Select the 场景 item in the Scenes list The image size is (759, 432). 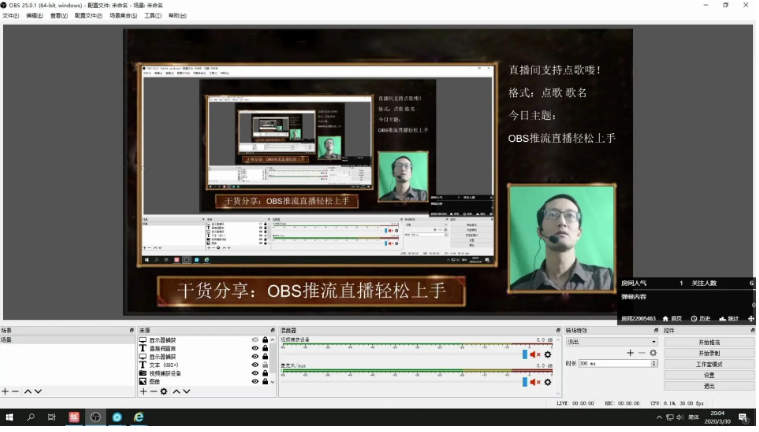[x=67, y=340]
